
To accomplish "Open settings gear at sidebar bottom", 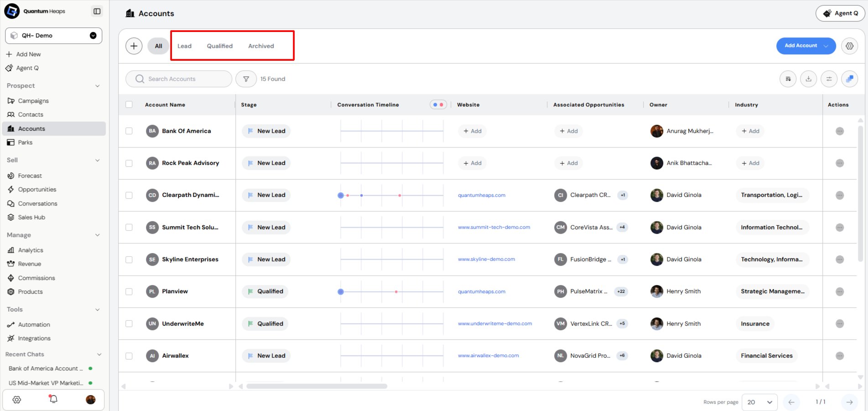I will point(17,400).
